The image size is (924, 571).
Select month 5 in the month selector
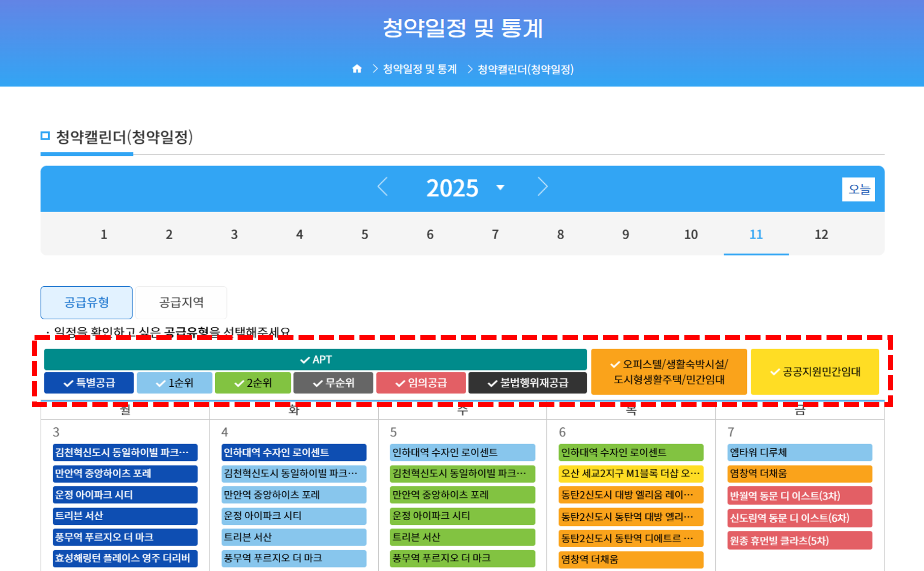pyautogui.click(x=365, y=234)
